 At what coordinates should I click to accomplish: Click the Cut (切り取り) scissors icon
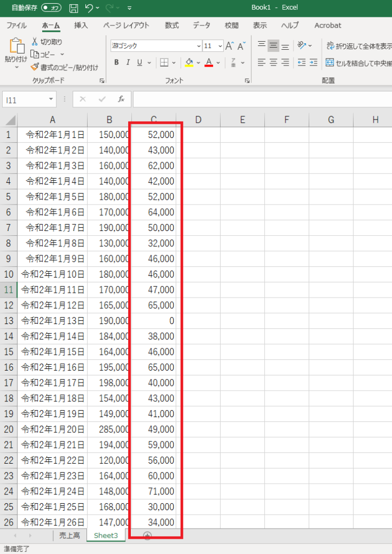[x=35, y=42]
